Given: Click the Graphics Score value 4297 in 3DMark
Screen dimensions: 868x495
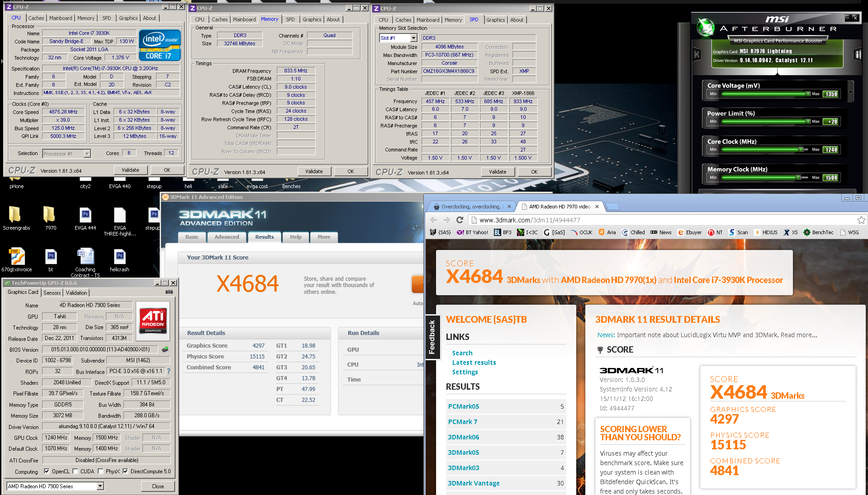Looking at the screenshot, I should (258, 346).
